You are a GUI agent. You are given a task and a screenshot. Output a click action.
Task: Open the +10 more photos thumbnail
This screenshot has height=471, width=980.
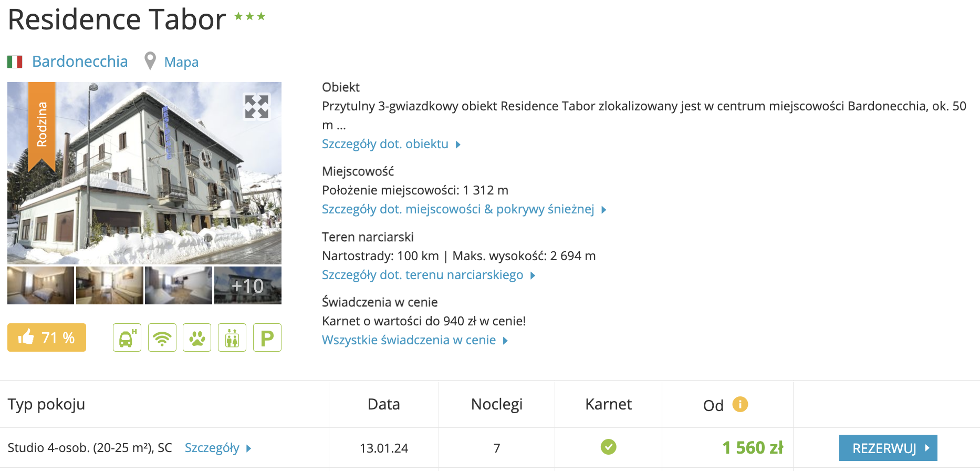[248, 285]
